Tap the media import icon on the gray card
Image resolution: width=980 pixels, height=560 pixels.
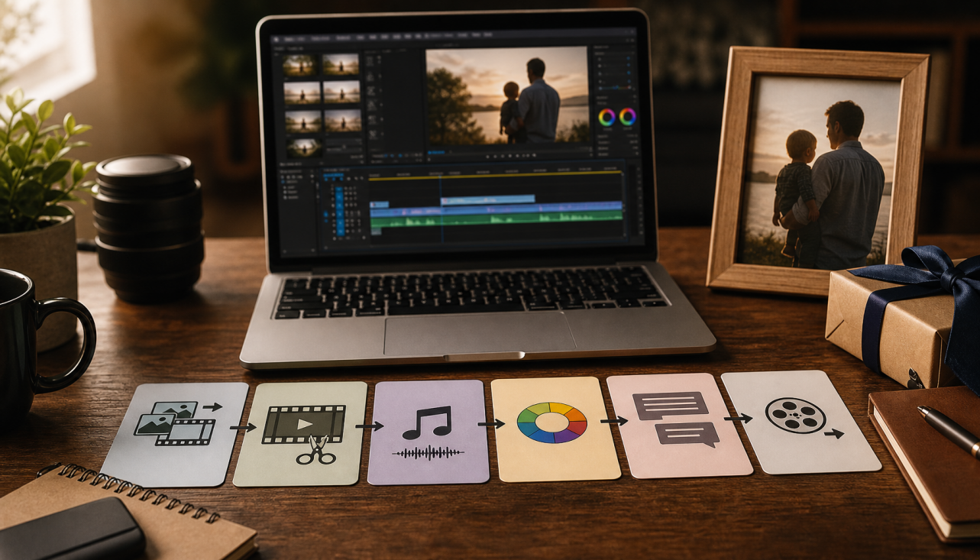tap(180, 422)
